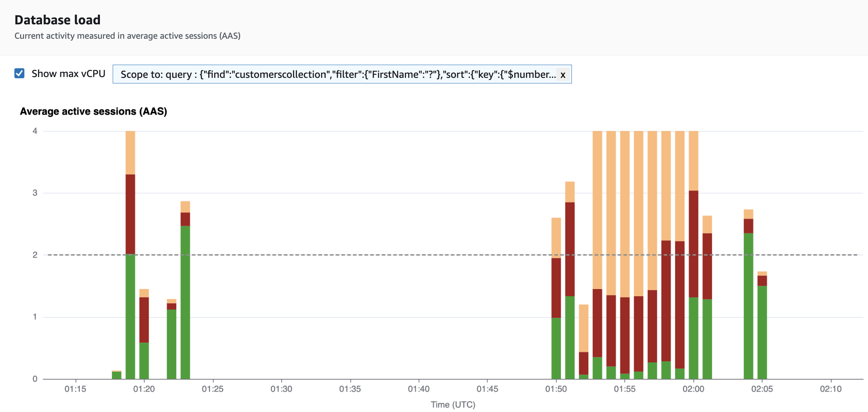Remove the customerscollection query scope filter
This screenshot has height=412, width=868.
pyautogui.click(x=563, y=75)
